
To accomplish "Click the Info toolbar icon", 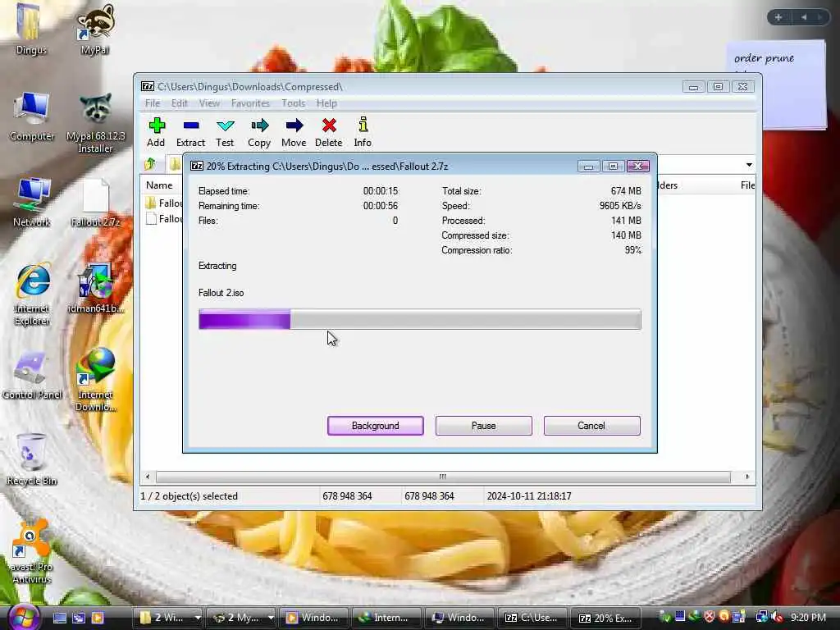I will point(363,132).
